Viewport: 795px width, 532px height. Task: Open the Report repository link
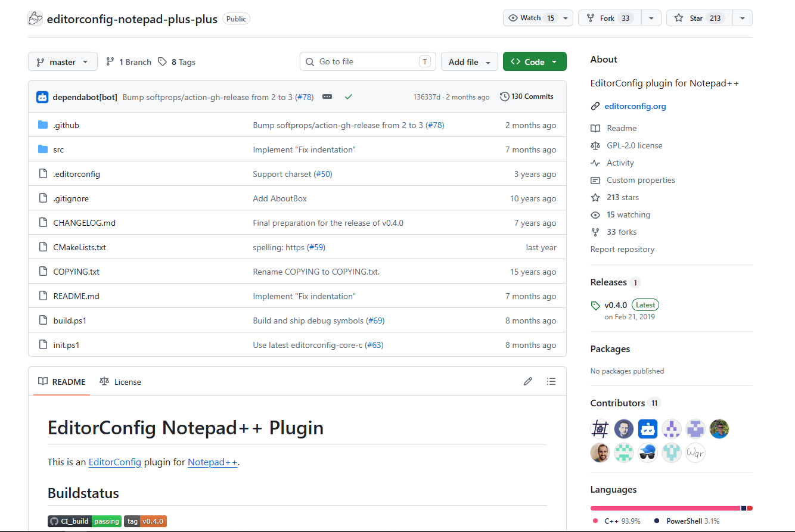622,249
